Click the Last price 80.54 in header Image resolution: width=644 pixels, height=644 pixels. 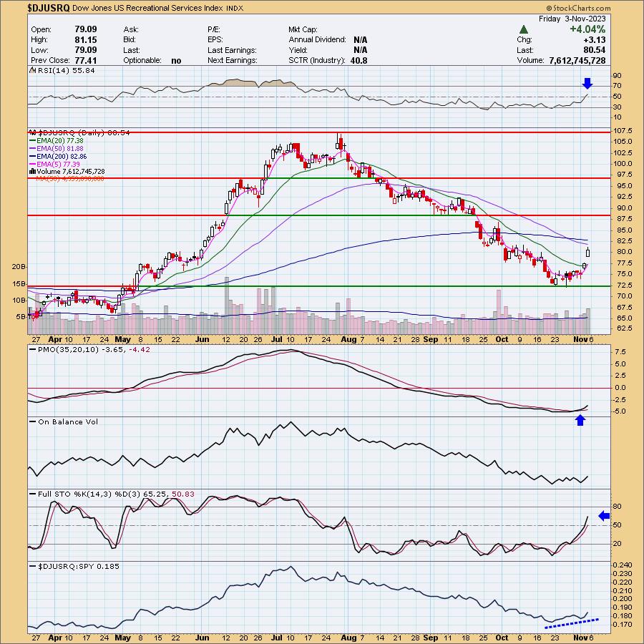click(x=595, y=50)
